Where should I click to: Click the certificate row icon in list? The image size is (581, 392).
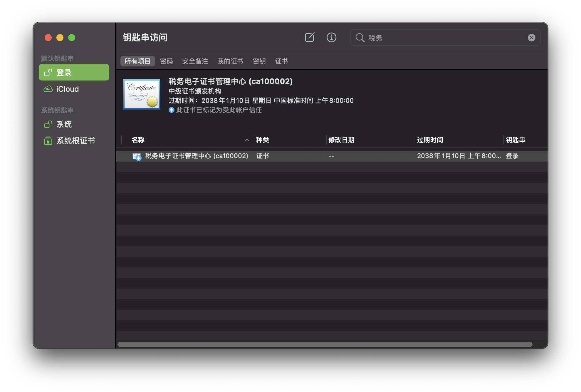(137, 156)
